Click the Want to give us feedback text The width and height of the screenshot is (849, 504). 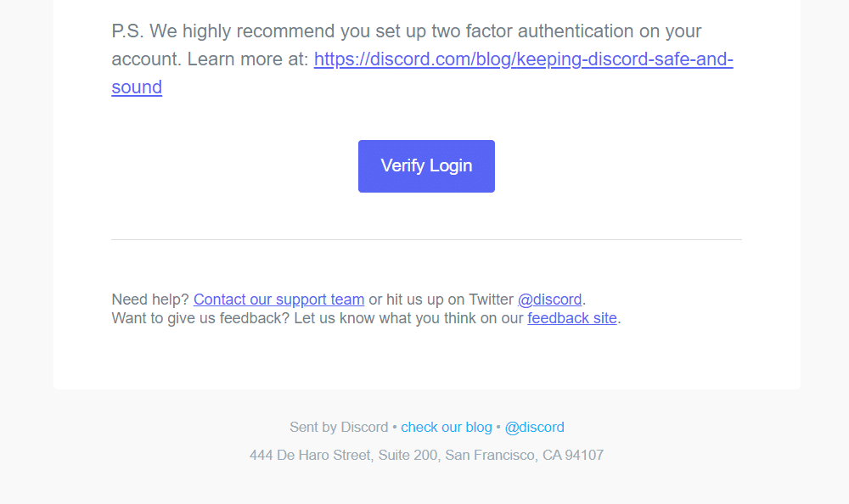point(200,317)
